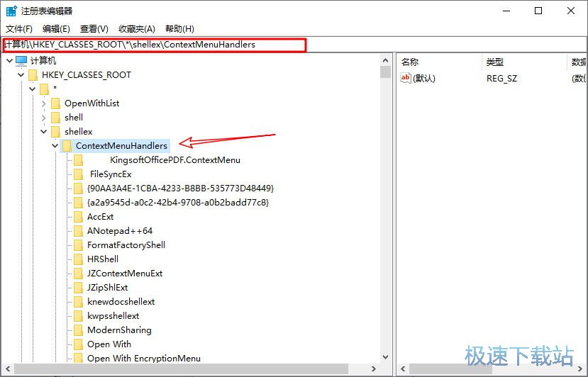Click the JZContextMenuExt folder icon
The width and height of the screenshot is (588, 377).
tap(78, 274)
